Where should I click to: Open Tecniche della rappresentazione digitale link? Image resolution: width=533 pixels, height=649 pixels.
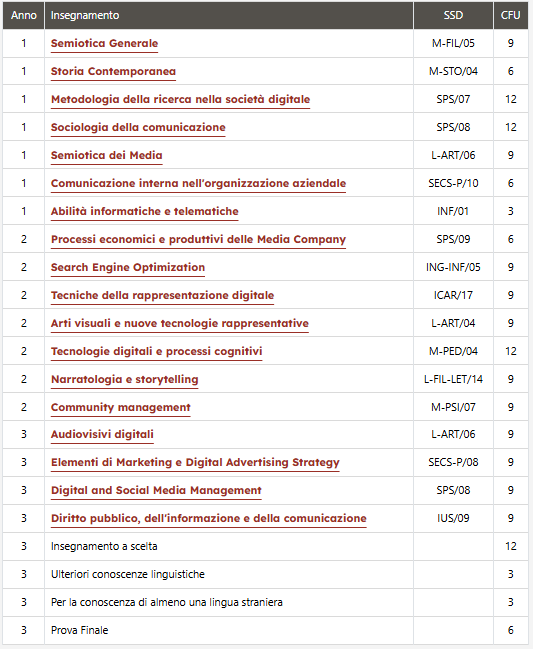162,296
